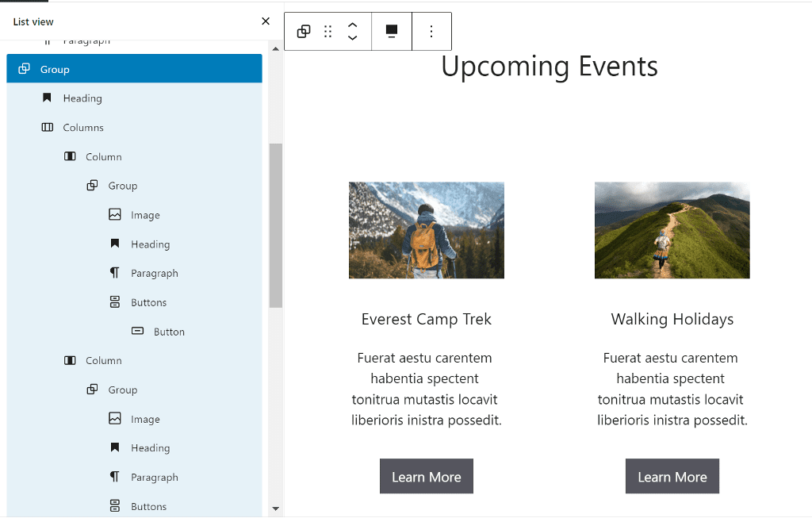812x522 pixels.
Task: Click the Columns block icon in list
Action: 48,128
